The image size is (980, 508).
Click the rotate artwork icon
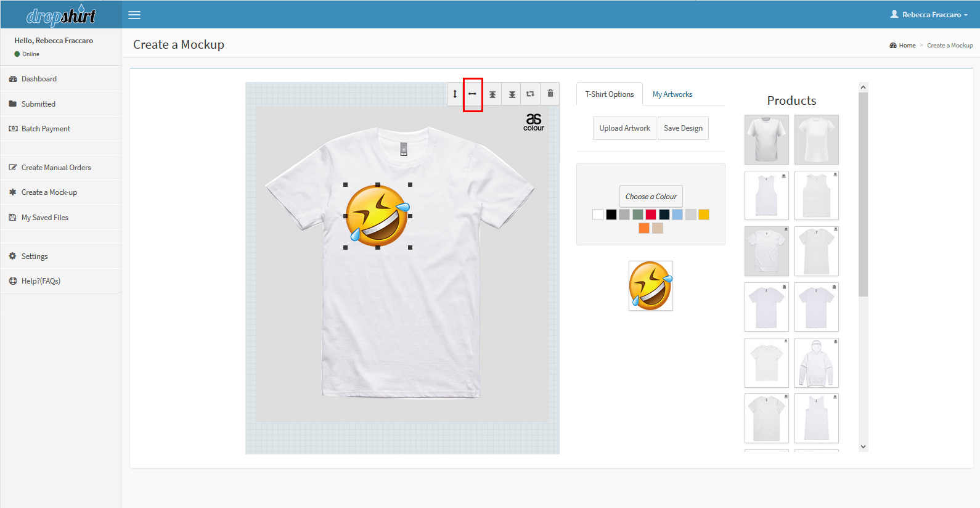[x=530, y=94]
